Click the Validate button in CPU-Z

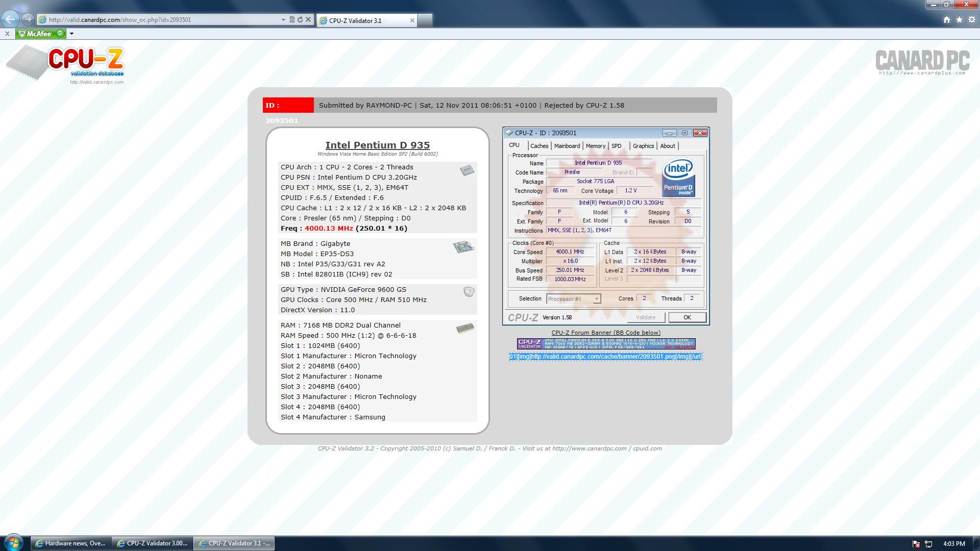coord(646,317)
